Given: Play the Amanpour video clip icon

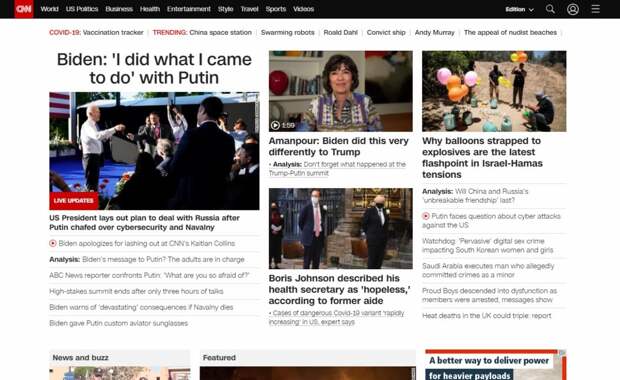Looking at the screenshot, I should (x=275, y=125).
